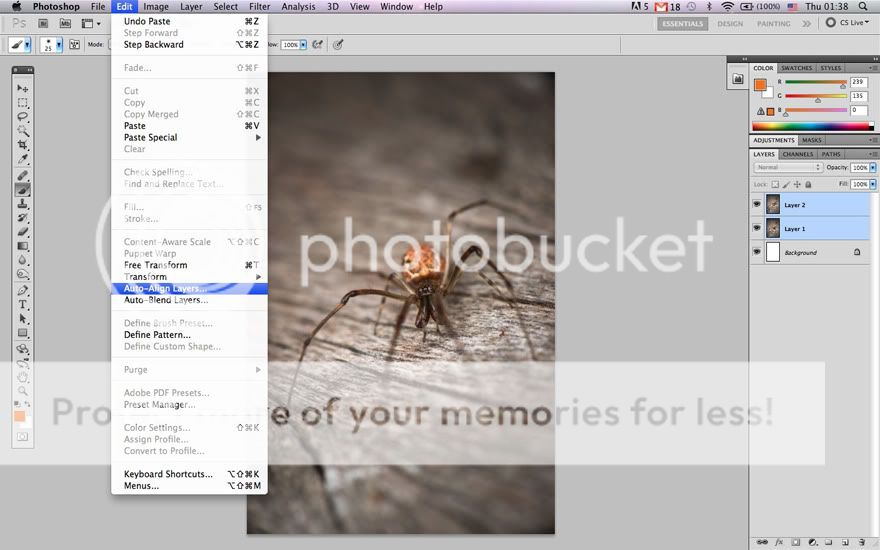Select the Eraser tool
Screen dimensions: 880x550
22,232
